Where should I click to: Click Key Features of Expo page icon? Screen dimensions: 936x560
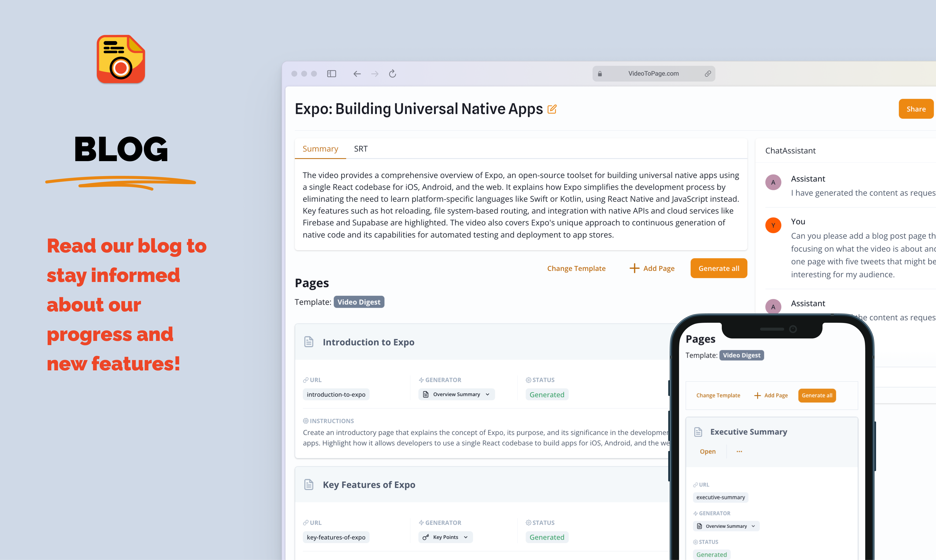[x=309, y=485]
